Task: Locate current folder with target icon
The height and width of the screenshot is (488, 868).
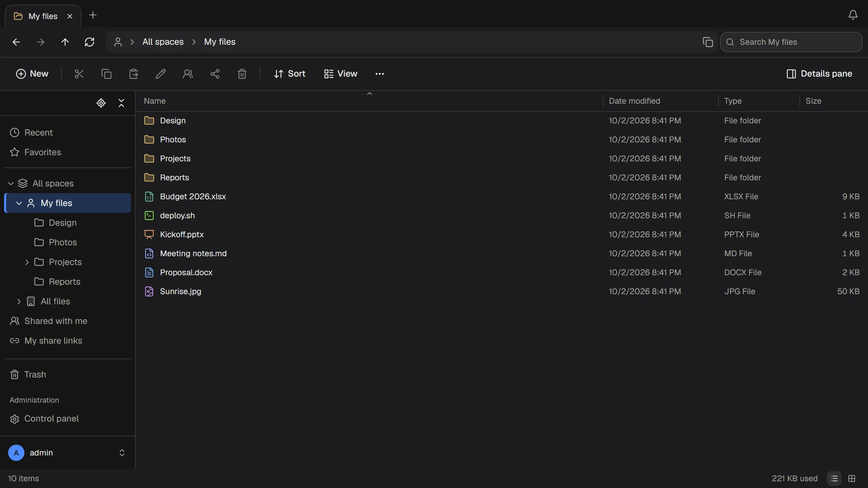Action: coord(101,103)
